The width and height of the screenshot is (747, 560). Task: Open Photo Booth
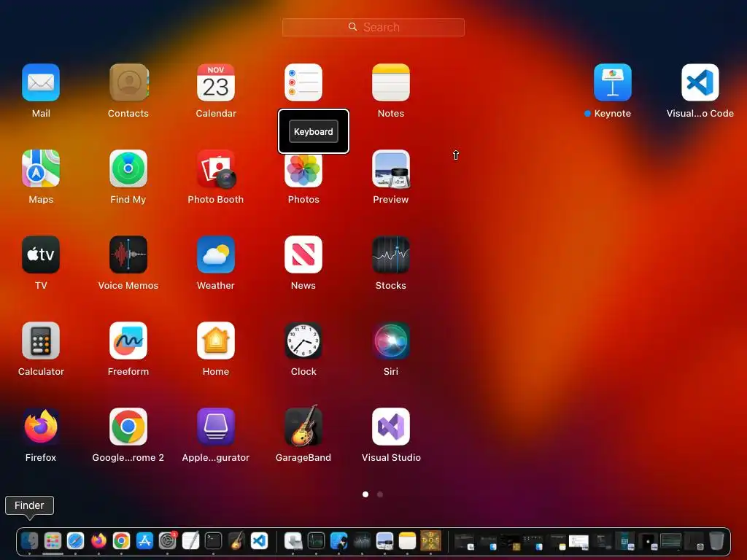click(216, 169)
